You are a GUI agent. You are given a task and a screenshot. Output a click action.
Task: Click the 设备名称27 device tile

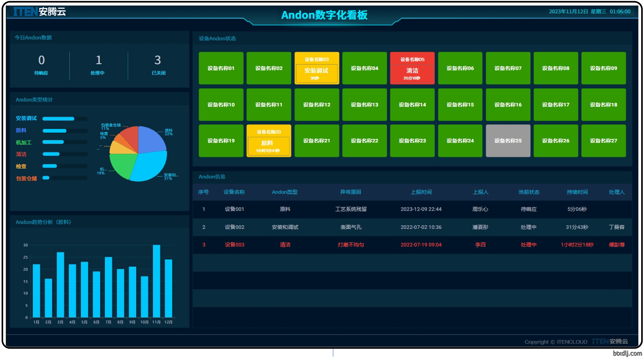click(x=604, y=141)
